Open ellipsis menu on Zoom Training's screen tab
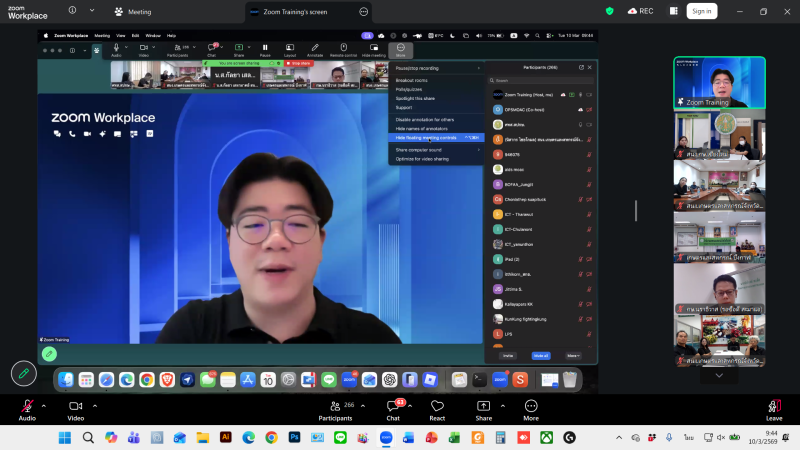Image resolution: width=800 pixels, height=450 pixels. 363,12
